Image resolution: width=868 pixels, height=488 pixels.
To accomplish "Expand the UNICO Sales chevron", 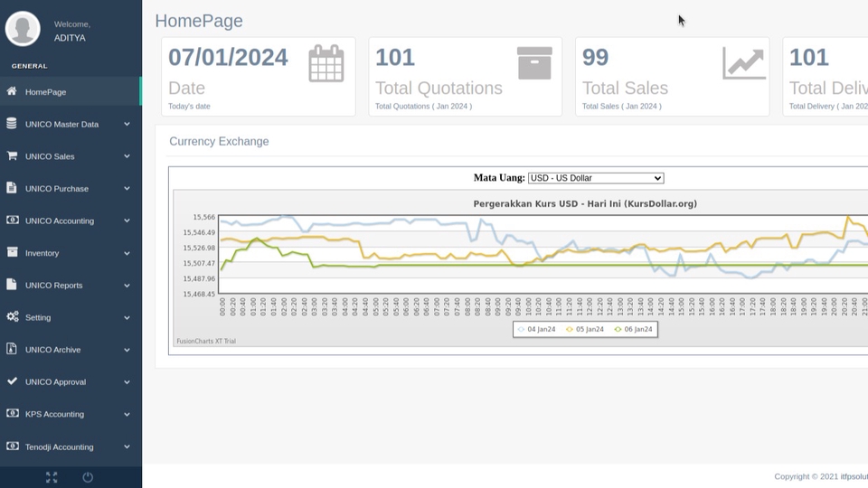I will (x=127, y=156).
